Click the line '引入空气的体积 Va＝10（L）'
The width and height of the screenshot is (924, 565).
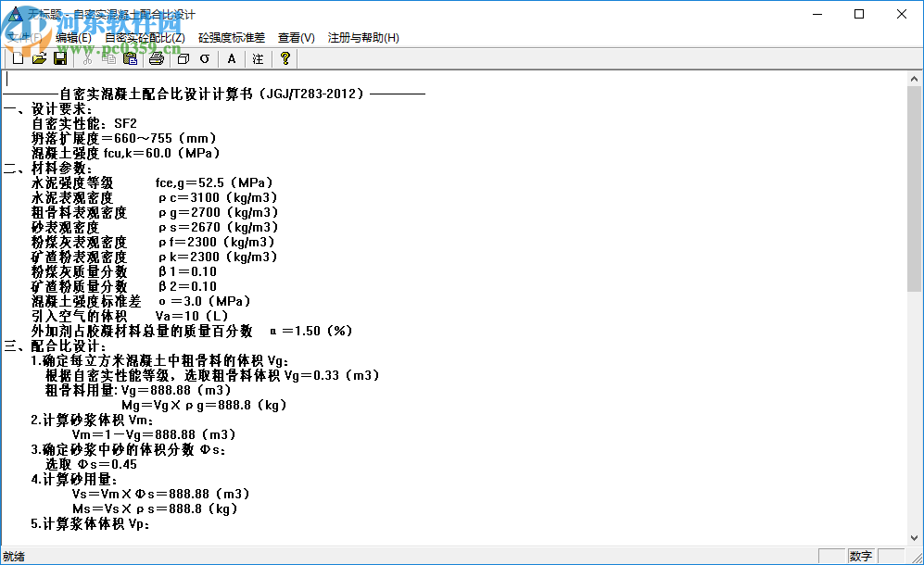coord(131,316)
